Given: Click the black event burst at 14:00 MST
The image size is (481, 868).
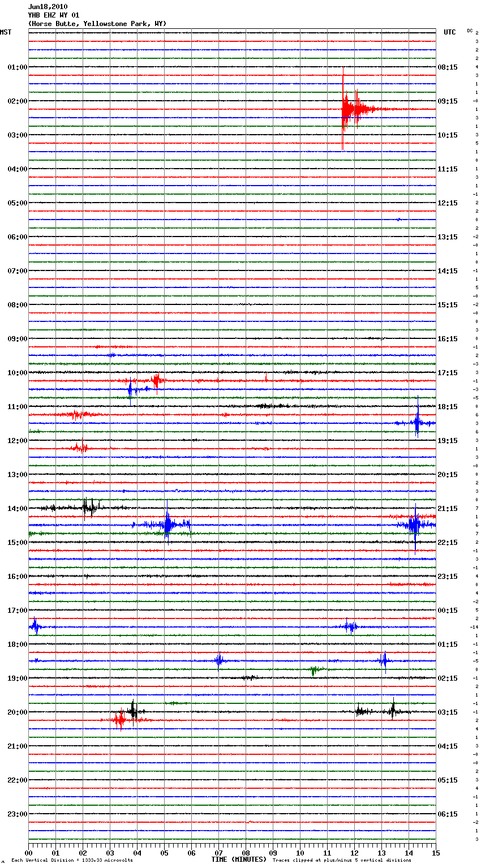Looking at the screenshot, I should pyautogui.click(x=88, y=508).
